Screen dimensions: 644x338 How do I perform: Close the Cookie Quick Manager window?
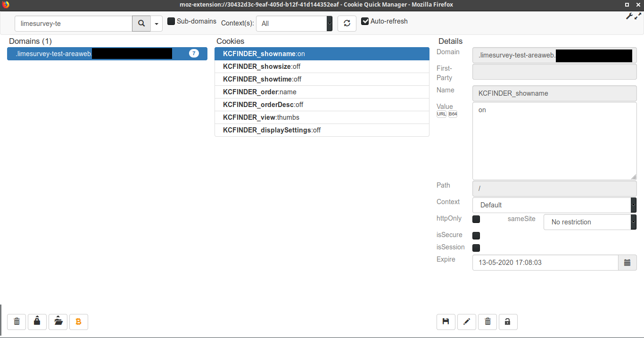coord(638,4)
